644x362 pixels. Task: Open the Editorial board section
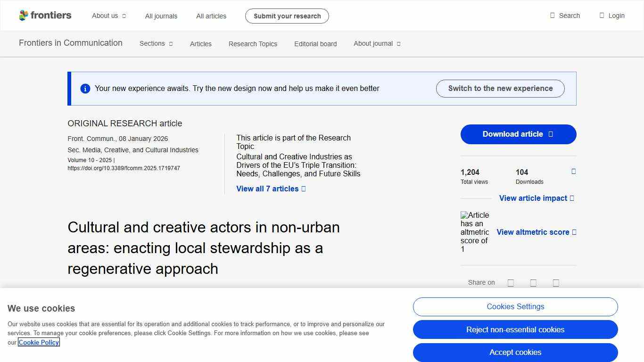pyautogui.click(x=315, y=44)
